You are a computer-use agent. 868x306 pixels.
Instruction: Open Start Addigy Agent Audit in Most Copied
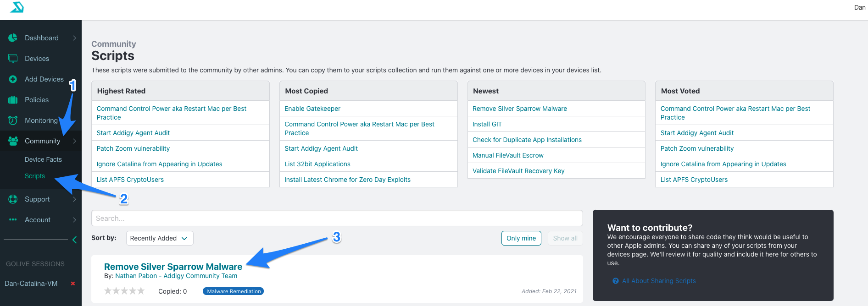(x=321, y=148)
